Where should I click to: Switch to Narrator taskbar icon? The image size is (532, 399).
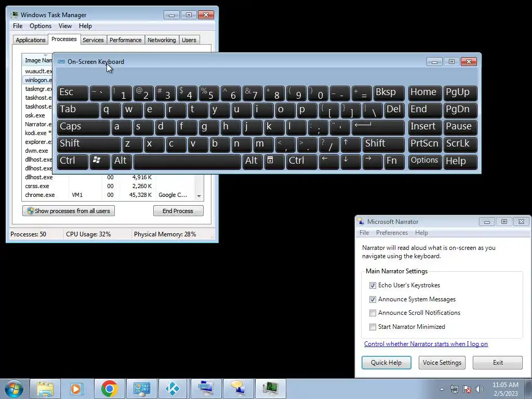pyautogui.click(x=238, y=389)
